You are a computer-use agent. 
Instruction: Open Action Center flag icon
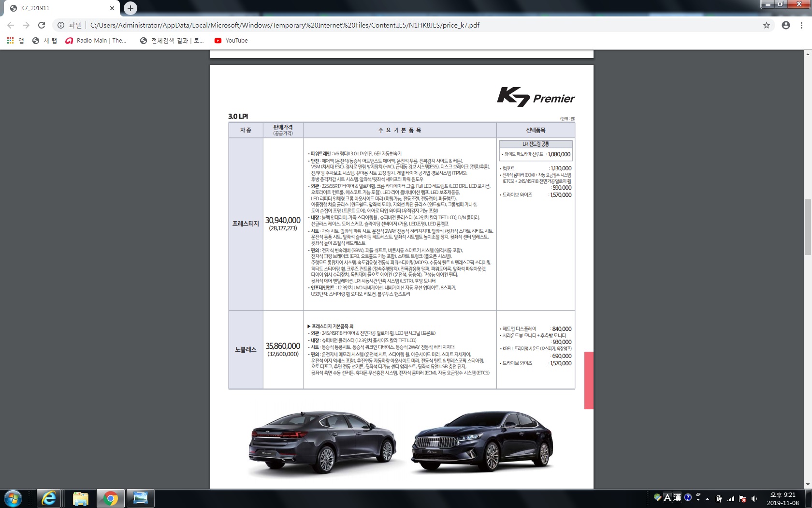(x=742, y=499)
